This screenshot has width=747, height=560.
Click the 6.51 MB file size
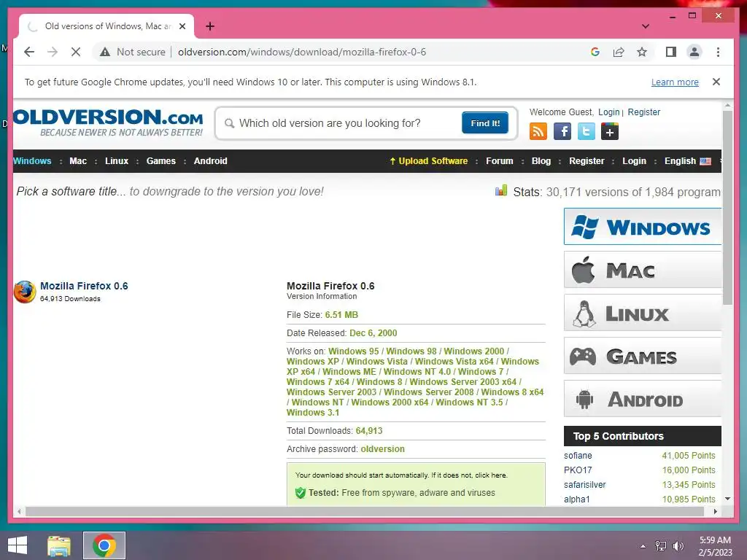pos(341,315)
